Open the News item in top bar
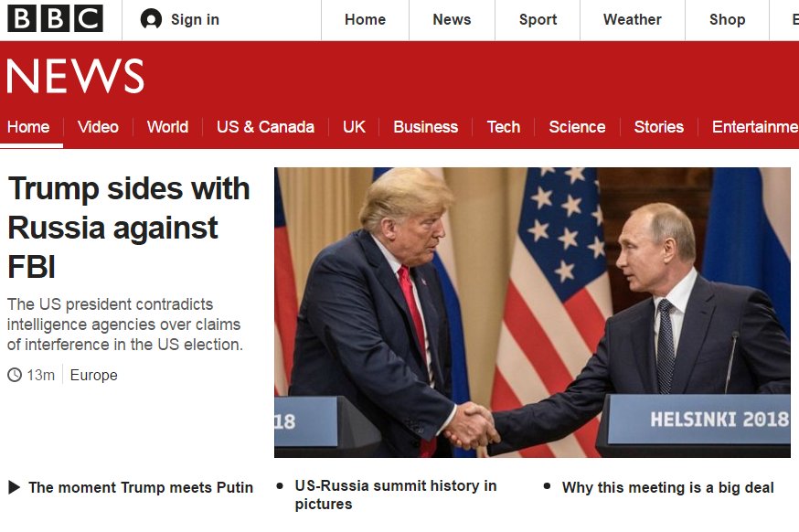 452,19
